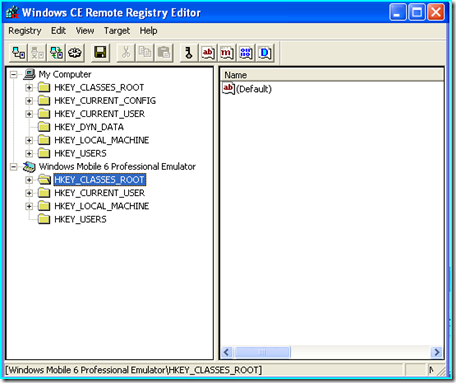456x383 pixels.
Task: Select the My Computer label
Action: (x=65, y=74)
